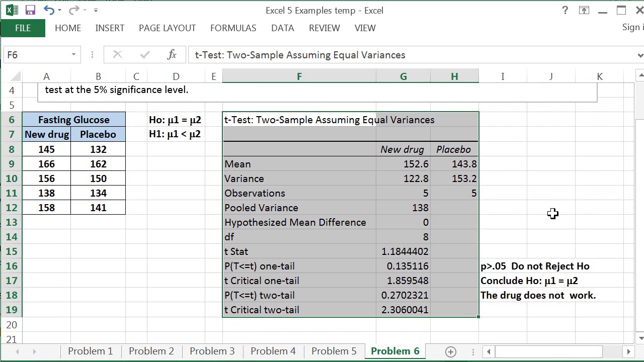Switch to Problem 3 sheet tab
The width and height of the screenshot is (644, 362).
(212, 351)
